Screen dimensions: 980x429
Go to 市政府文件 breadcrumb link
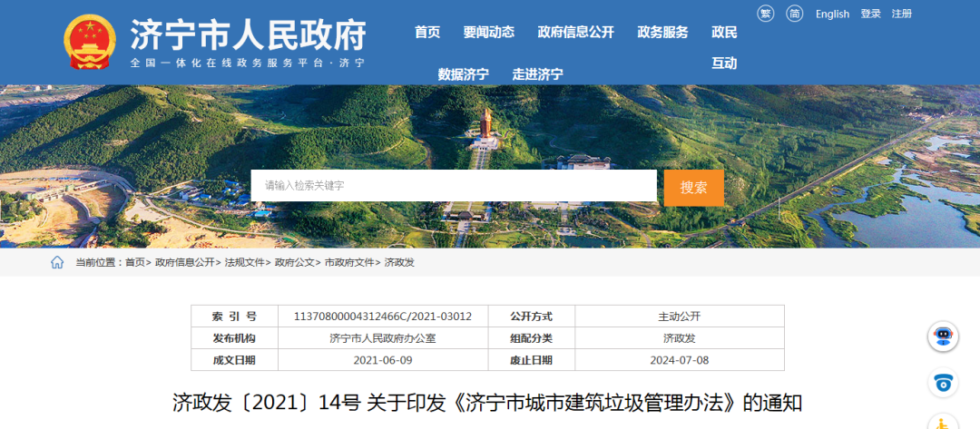[x=349, y=262]
